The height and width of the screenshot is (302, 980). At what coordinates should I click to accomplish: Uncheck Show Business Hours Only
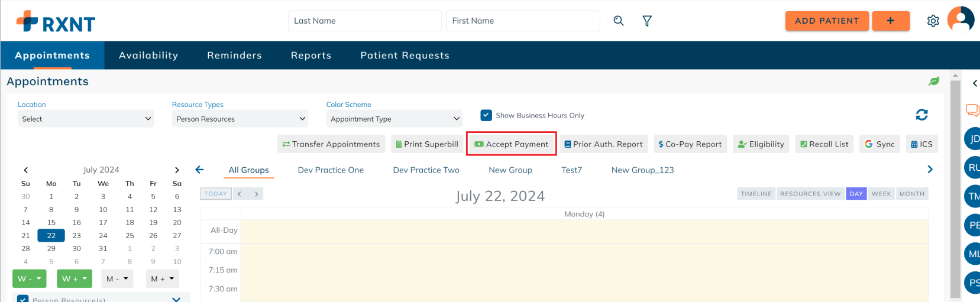(486, 115)
